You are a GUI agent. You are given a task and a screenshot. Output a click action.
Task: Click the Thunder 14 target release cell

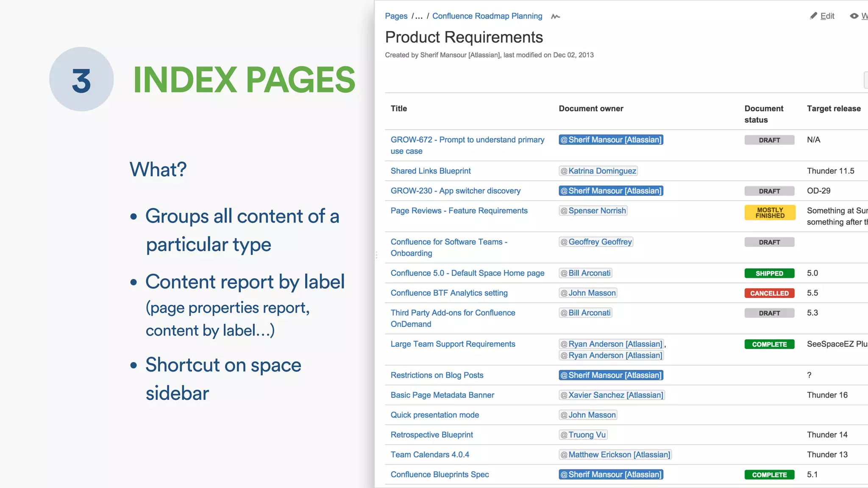pos(827,435)
